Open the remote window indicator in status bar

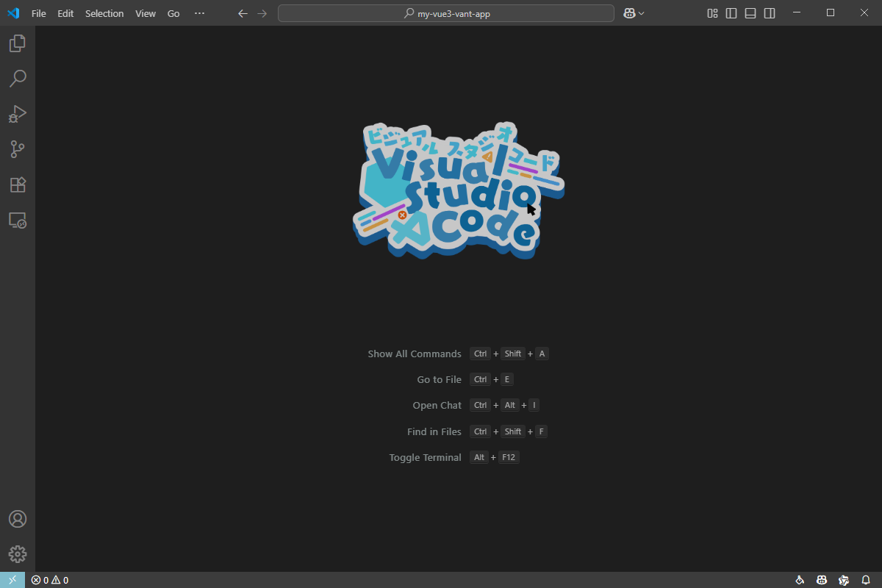[12, 580]
